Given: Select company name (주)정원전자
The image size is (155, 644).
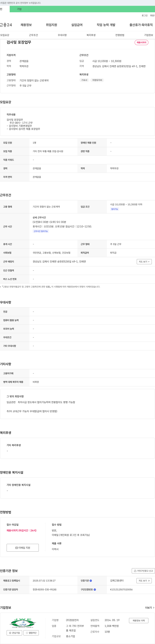Looking at the screenshot, I should [x=72, y=620].
